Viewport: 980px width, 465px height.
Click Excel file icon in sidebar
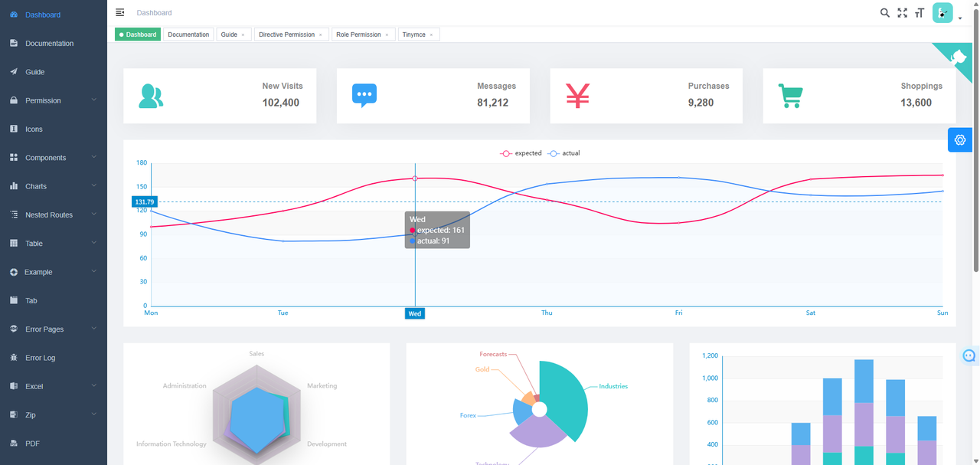click(x=14, y=386)
